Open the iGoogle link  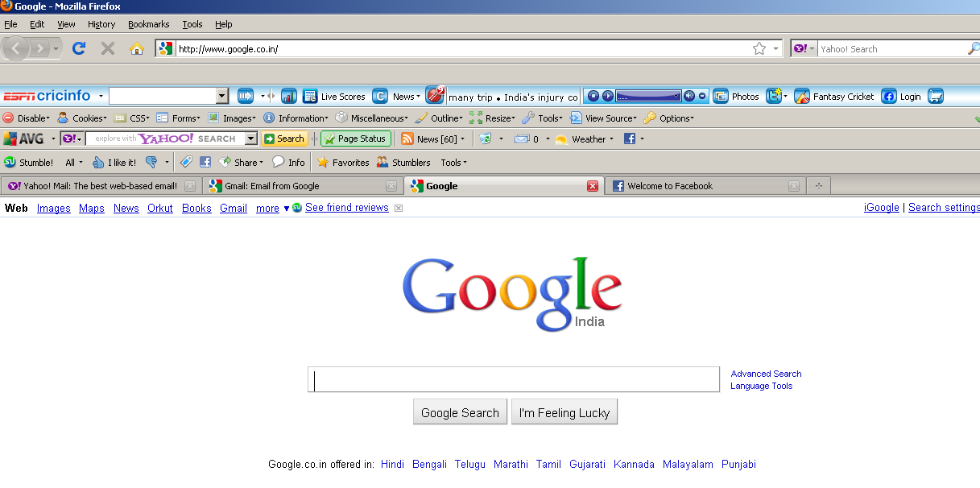click(x=882, y=208)
